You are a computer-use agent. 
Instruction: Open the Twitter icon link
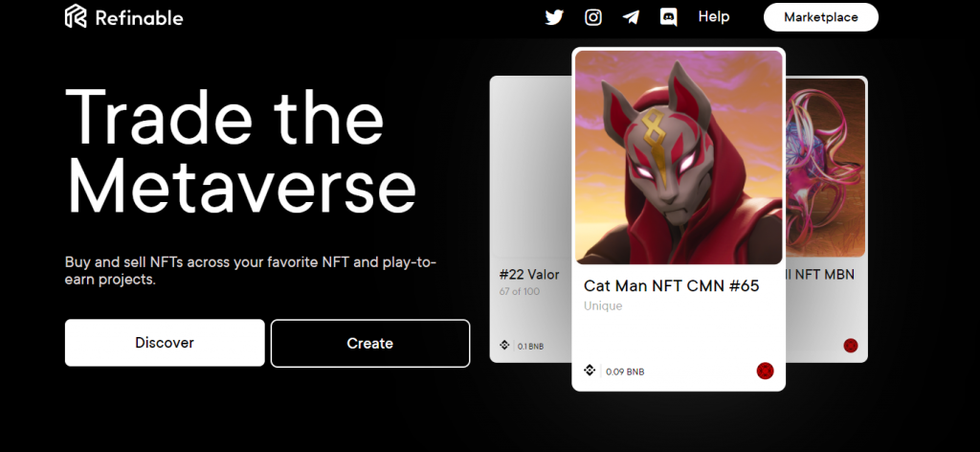point(554,17)
